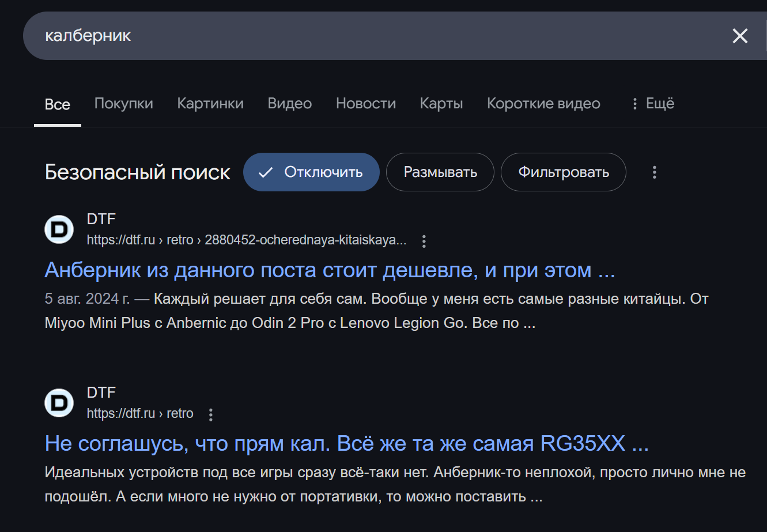
Task: Click first result's DTF site name
Action: pos(101,219)
